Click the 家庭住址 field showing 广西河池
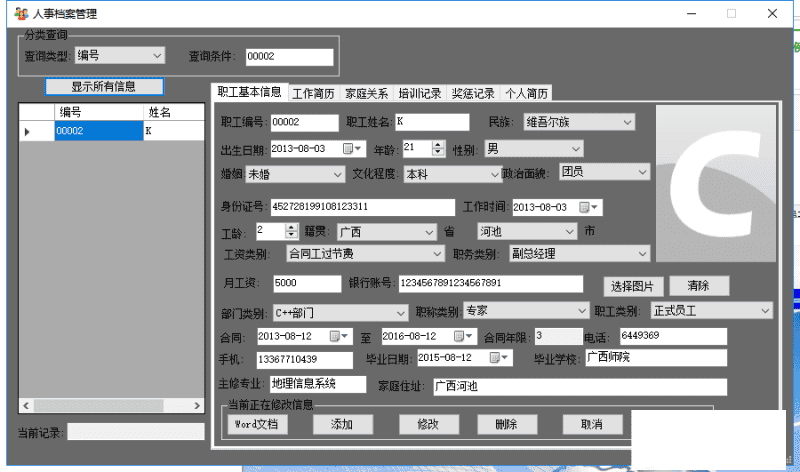The height and width of the screenshot is (472, 800). click(580, 387)
